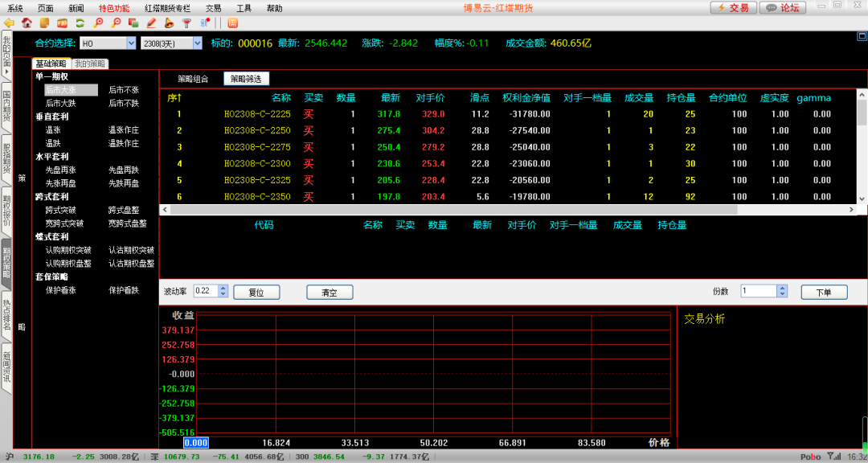Open the 特色功能 menu
This screenshot has height=463, width=868.
[x=113, y=7]
